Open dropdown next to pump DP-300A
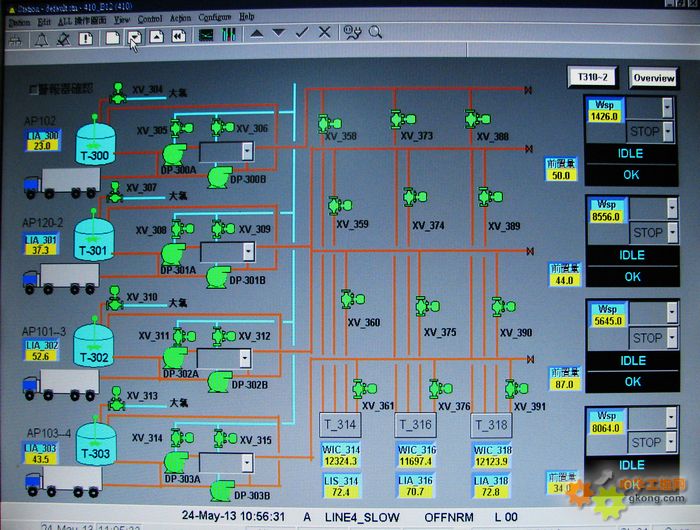 (246, 151)
